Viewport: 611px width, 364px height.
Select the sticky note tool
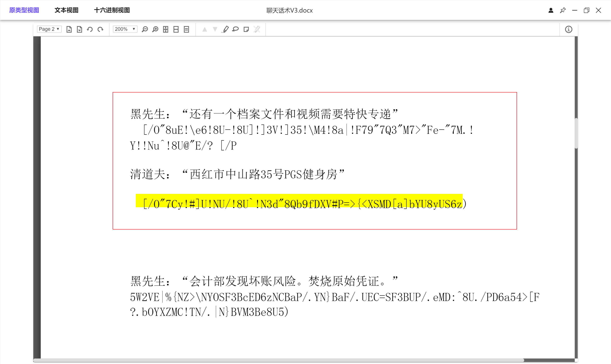(246, 29)
